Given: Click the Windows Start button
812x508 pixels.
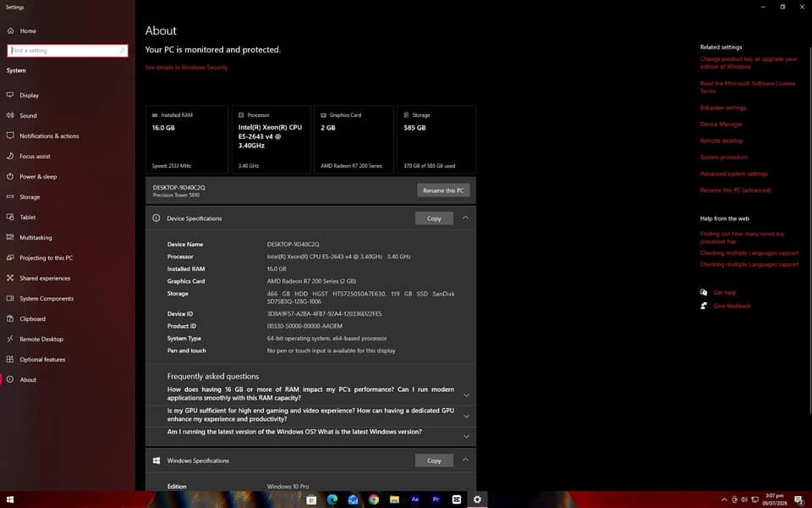Looking at the screenshot, I should [9, 500].
